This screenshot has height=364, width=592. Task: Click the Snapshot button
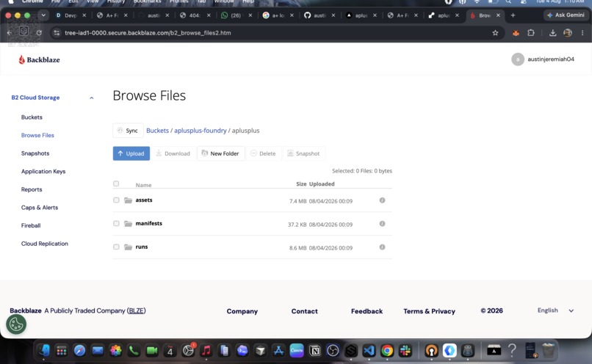click(303, 153)
